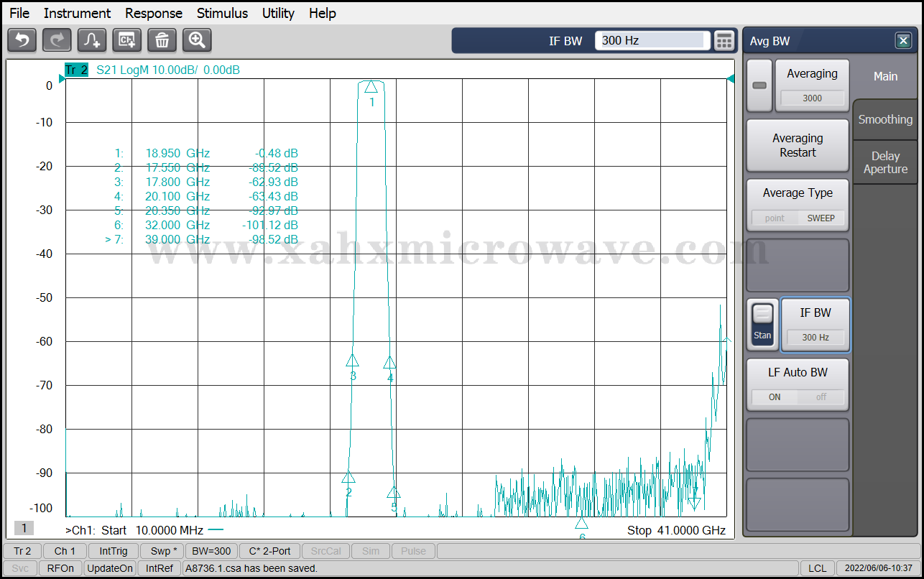Toggle LF Auto BW ON/off
924x579 pixels.
pos(798,384)
